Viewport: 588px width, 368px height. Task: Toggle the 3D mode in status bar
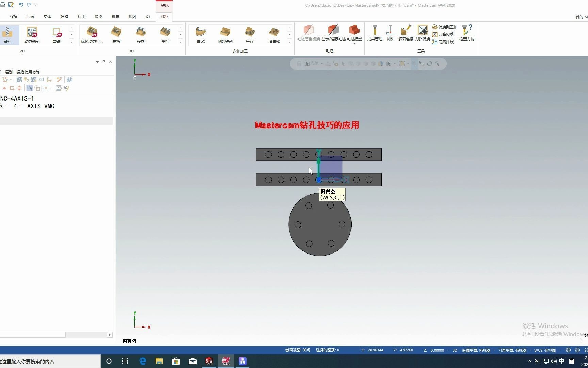tap(455, 350)
